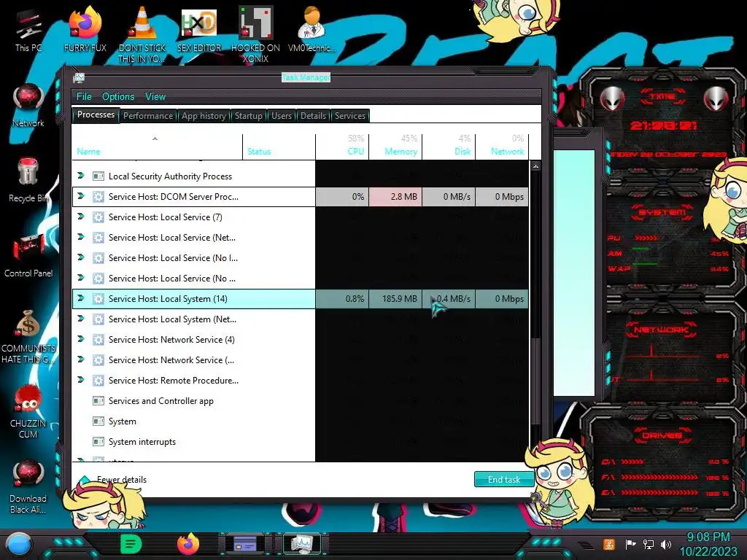Viewport: 747px width, 560px height.
Task: Sort by the Status column header
Action: [279, 147]
